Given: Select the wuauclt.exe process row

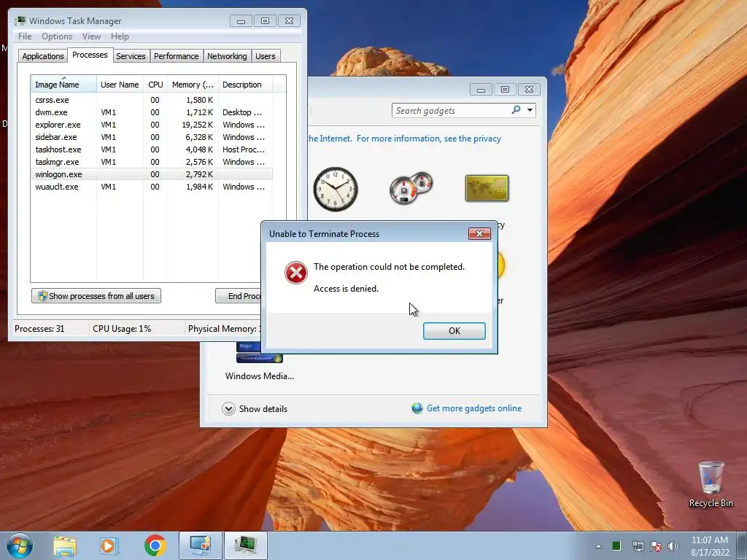Looking at the screenshot, I should pos(152,187).
